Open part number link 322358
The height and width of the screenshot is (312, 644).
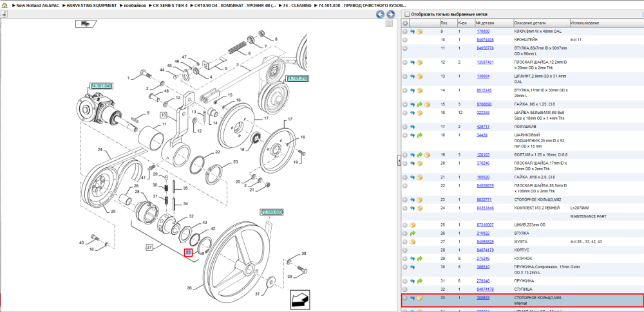(x=482, y=113)
